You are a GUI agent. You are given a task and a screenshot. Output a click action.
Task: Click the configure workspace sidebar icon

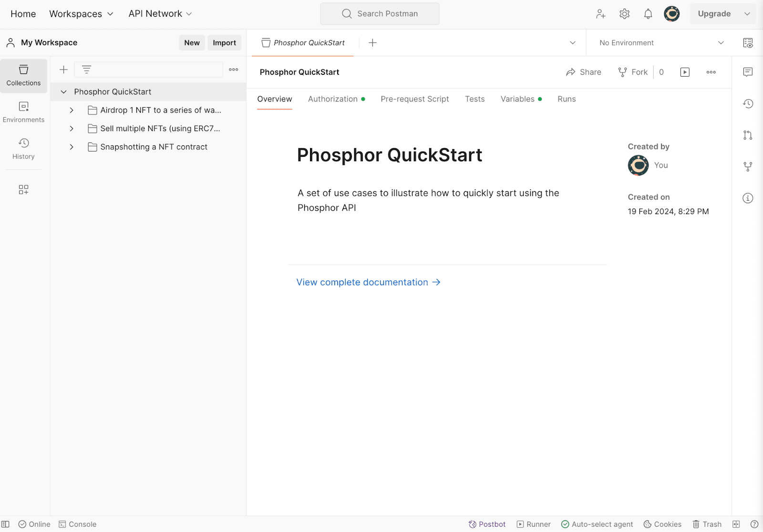click(x=23, y=190)
